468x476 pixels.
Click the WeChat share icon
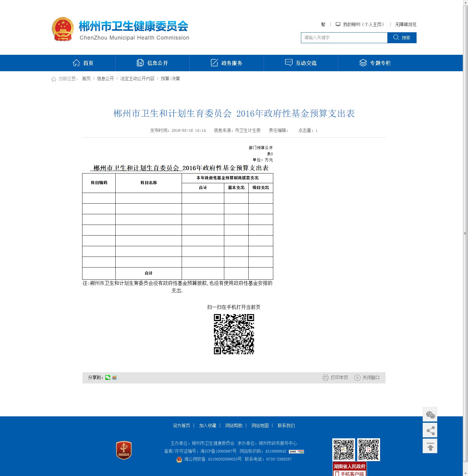[x=108, y=377]
